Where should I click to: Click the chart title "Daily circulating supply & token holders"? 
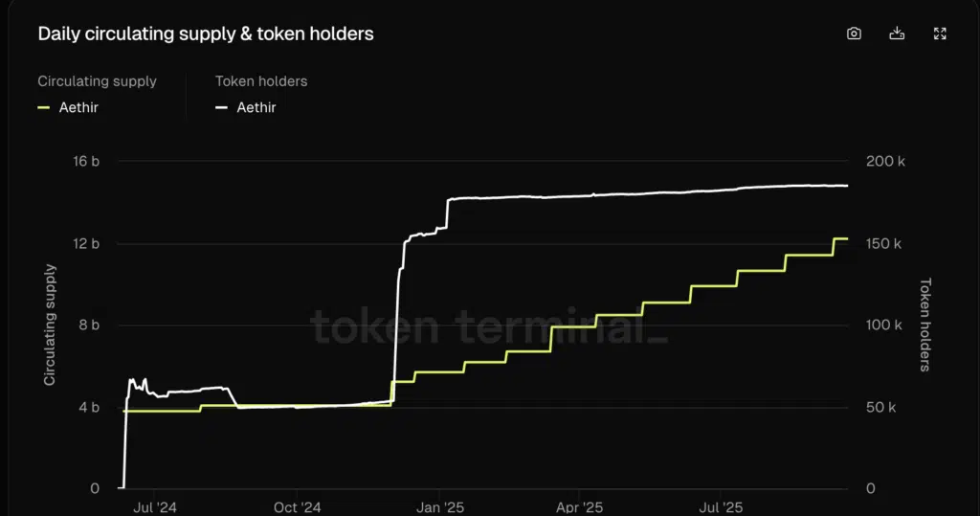(206, 34)
